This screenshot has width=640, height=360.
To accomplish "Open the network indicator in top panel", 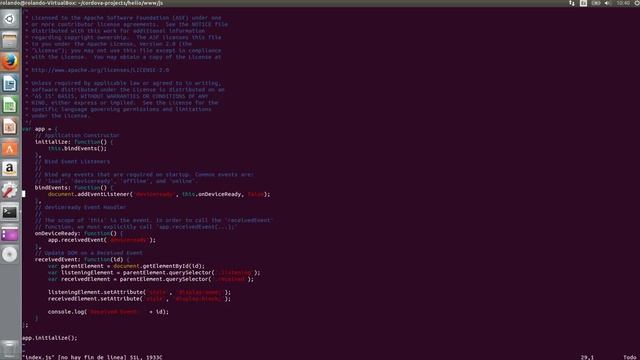I will tap(571, 3).
